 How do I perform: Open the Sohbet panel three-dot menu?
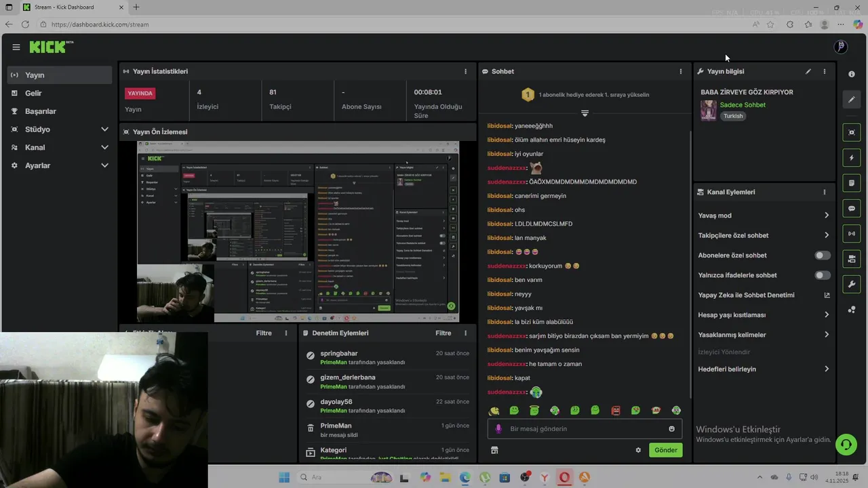tap(681, 71)
